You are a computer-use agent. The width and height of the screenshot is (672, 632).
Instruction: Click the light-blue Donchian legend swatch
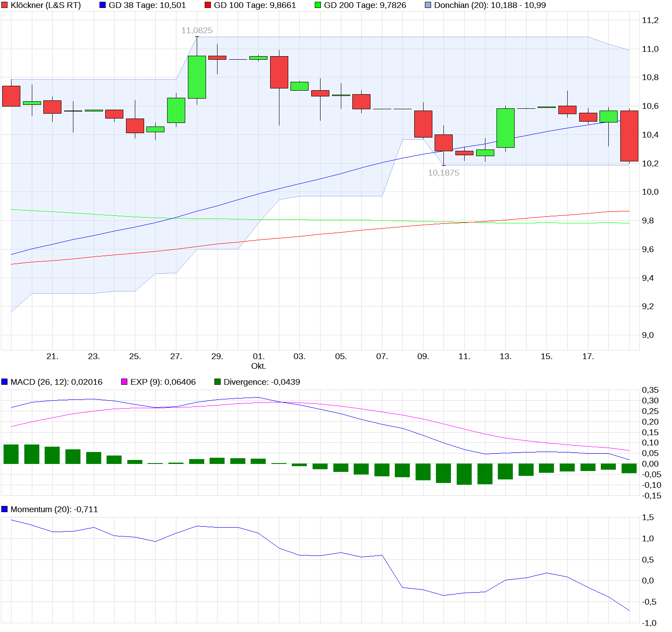tap(428, 5)
